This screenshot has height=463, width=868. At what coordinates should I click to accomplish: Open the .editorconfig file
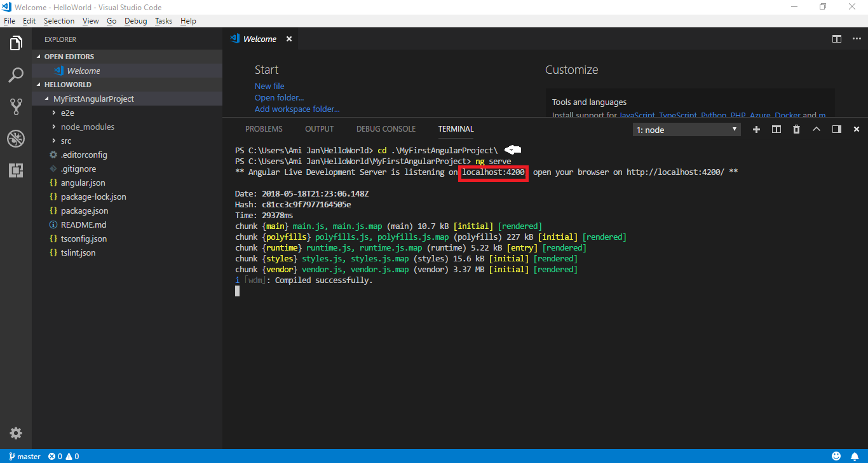tap(127, 155)
